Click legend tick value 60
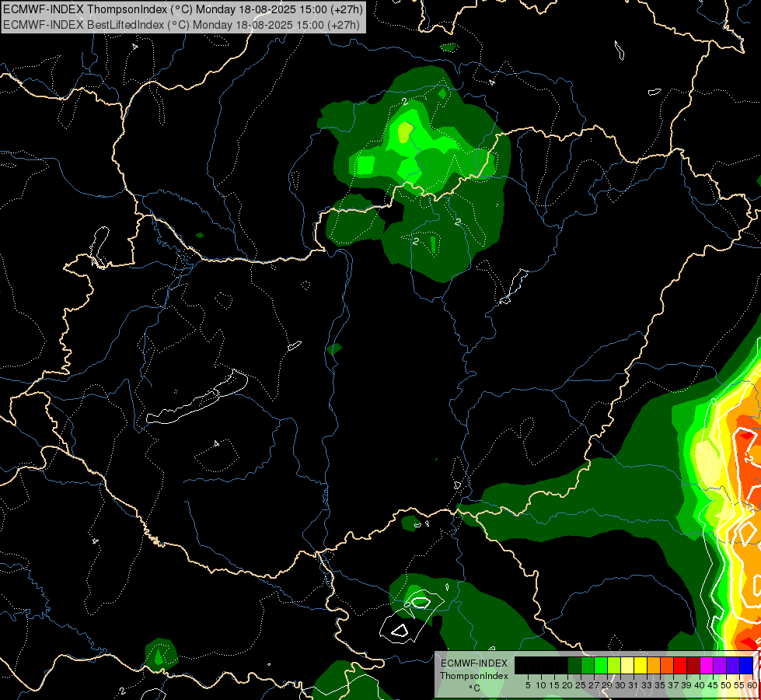Screen dimensions: 761x700 click(752, 685)
